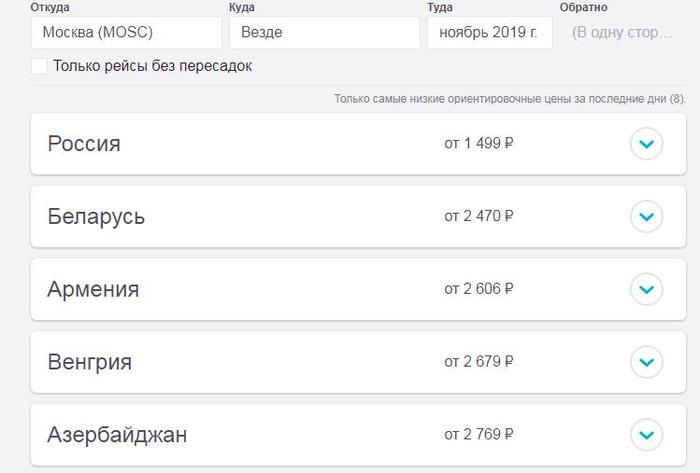
Task: Click the Армения price от 2 606 ₽
Action: [479, 290]
